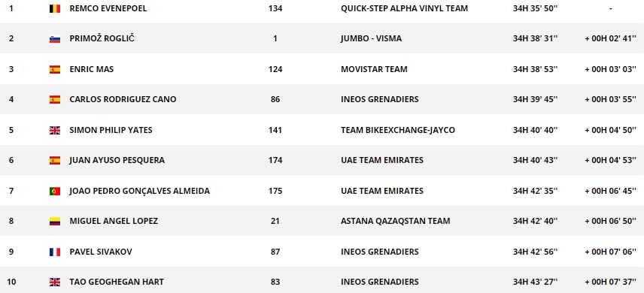The image size is (644, 293).
Task: Open Juan Ayuso Pesquera's profile
Action: [117, 160]
